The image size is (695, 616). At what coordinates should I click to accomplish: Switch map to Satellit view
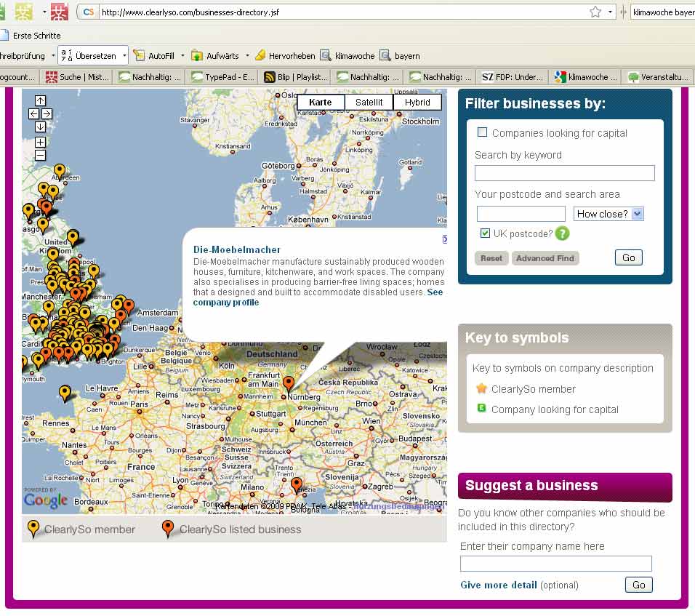369,102
